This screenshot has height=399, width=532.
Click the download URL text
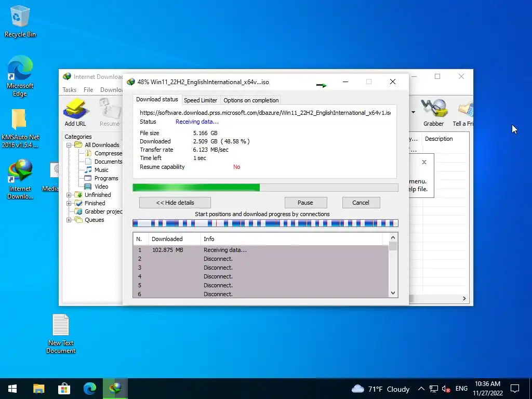click(265, 113)
